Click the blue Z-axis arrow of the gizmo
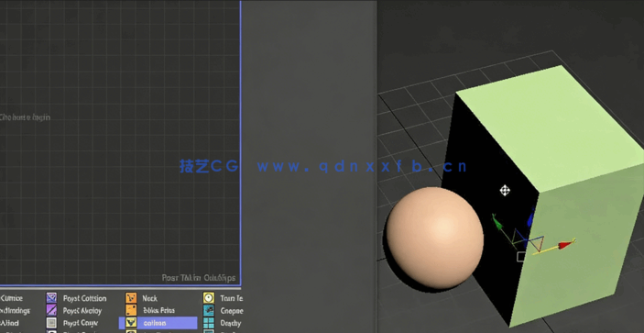Screen dimensions: 644x333 [x=531, y=218]
